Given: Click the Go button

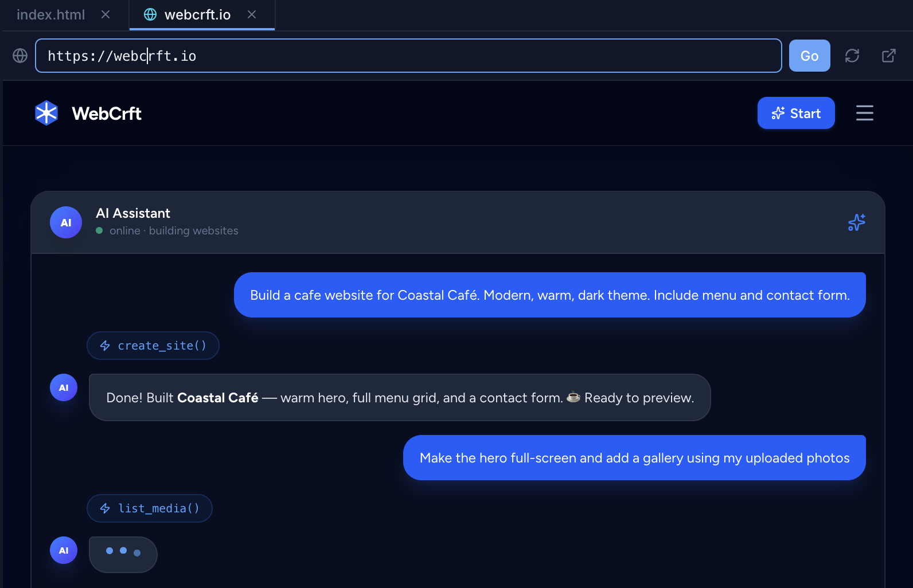Looking at the screenshot, I should [809, 56].
